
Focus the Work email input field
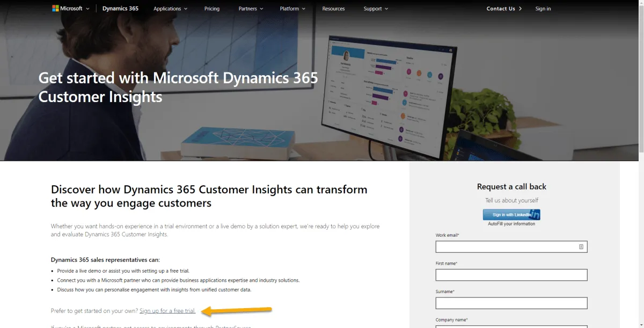[511, 247]
